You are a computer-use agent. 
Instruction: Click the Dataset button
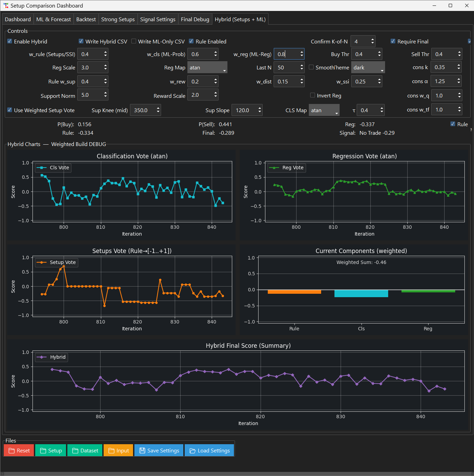tap(85, 450)
